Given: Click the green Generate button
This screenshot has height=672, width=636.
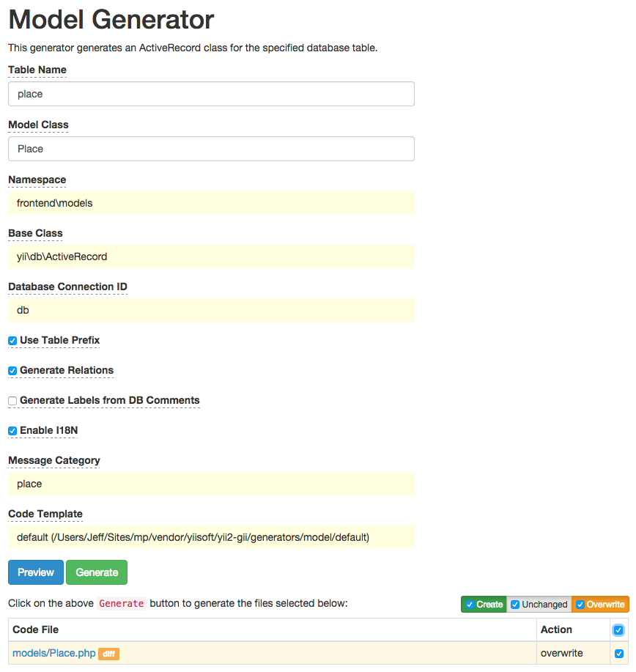Looking at the screenshot, I should coord(96,572).
